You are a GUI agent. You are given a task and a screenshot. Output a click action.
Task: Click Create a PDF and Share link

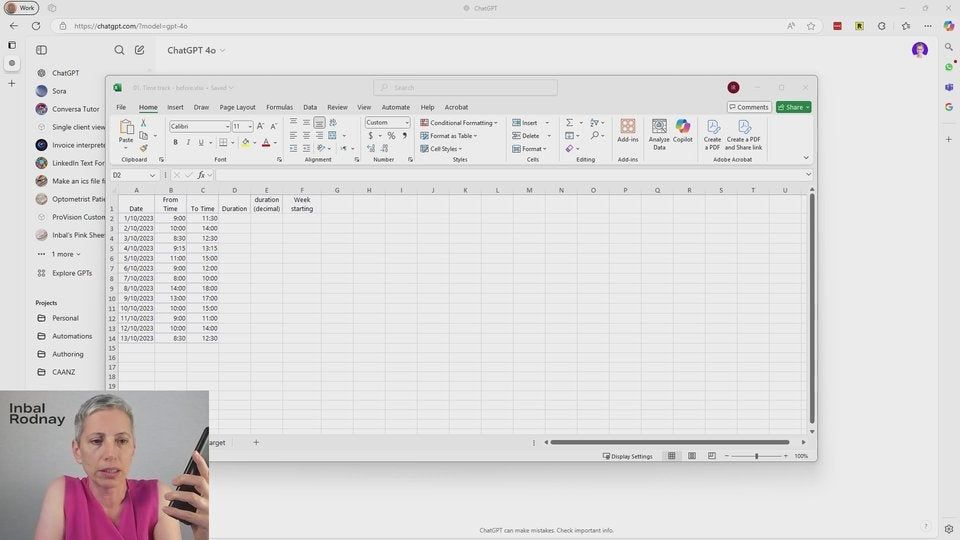point(744,135)
